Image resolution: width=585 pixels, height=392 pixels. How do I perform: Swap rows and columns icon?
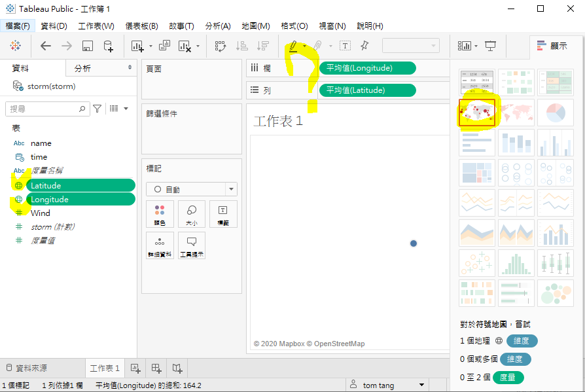click(x=220, y=46)
